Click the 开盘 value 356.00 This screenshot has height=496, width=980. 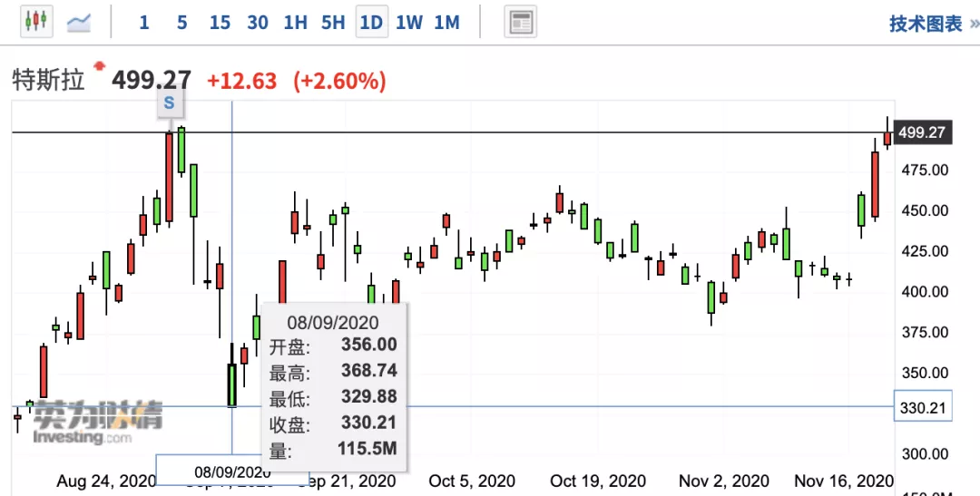[368, 345]
